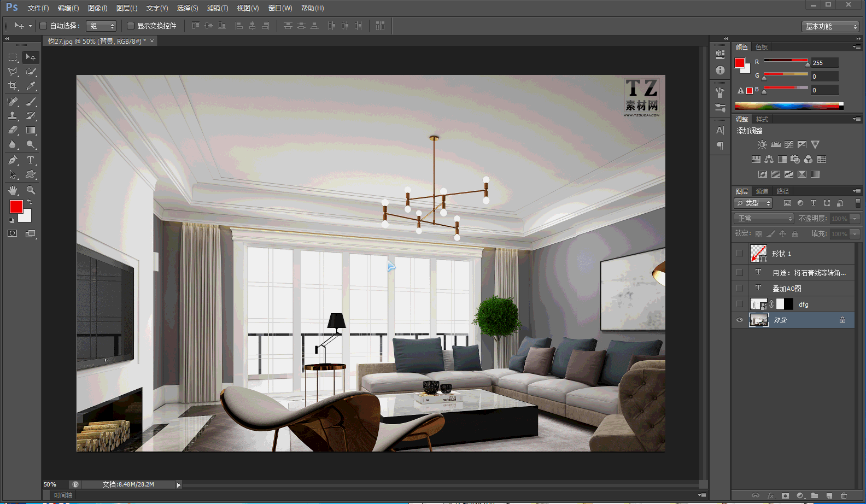866x504 pixels.
Task: Switch to the 路径 tab
Action: point(783,191)
